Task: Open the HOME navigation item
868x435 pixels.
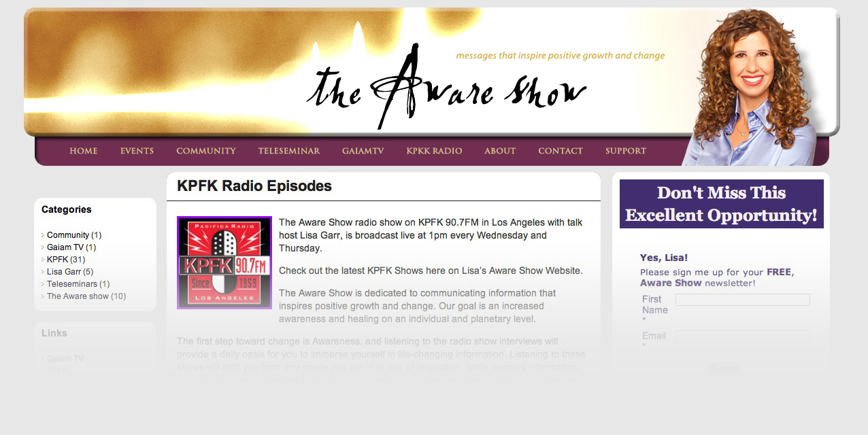Action: pyautogui.click(x=84, y=151)
